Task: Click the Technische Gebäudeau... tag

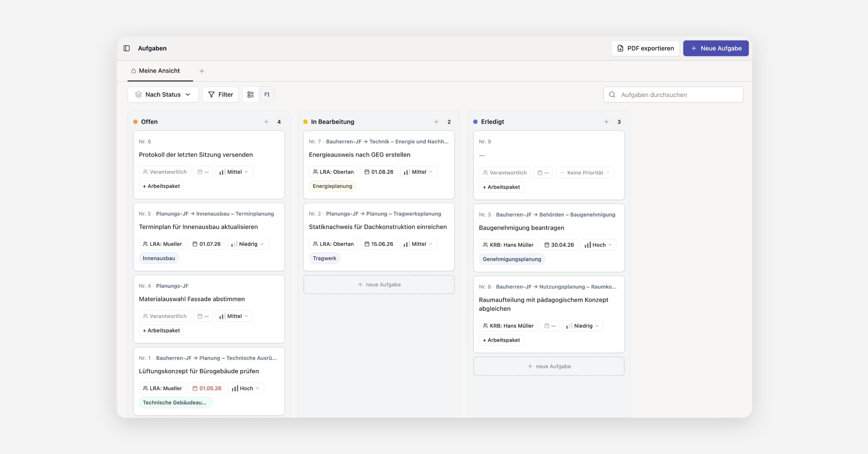Action: (x=175, y=402)
